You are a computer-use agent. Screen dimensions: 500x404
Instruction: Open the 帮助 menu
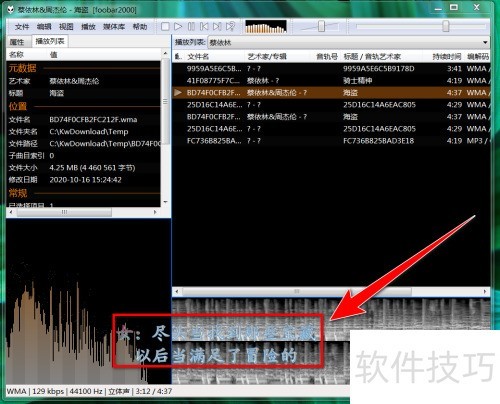point(140,27)
